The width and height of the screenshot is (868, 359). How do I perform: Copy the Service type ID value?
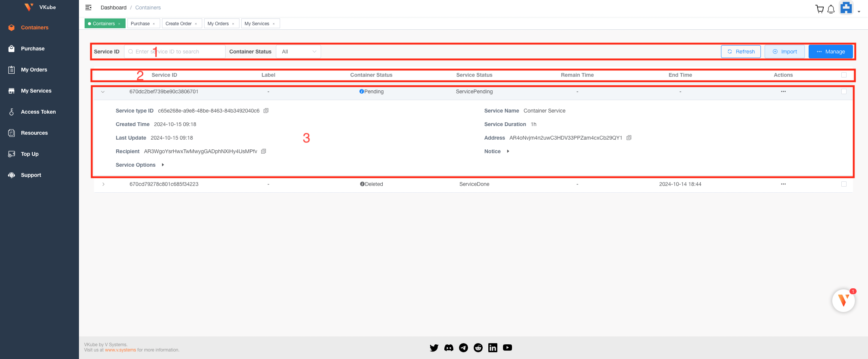(266, 111)
